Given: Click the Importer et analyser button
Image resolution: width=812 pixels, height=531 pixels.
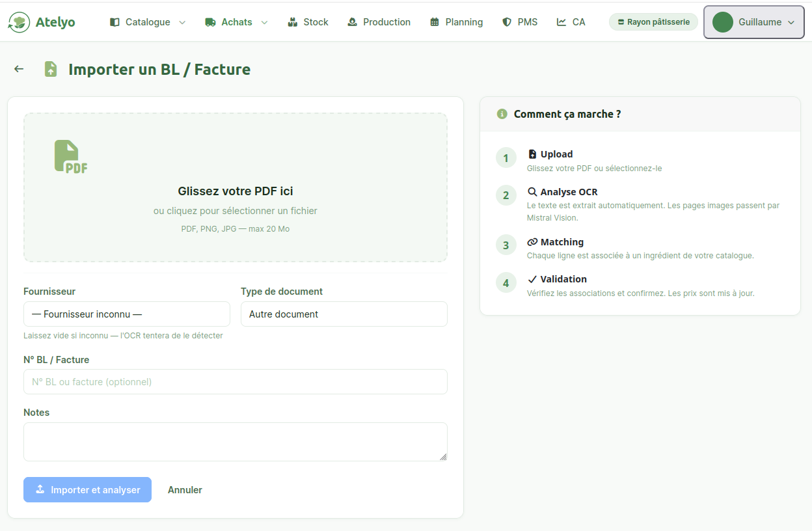Looking at the screenshot, I should (x=87, y=490).
